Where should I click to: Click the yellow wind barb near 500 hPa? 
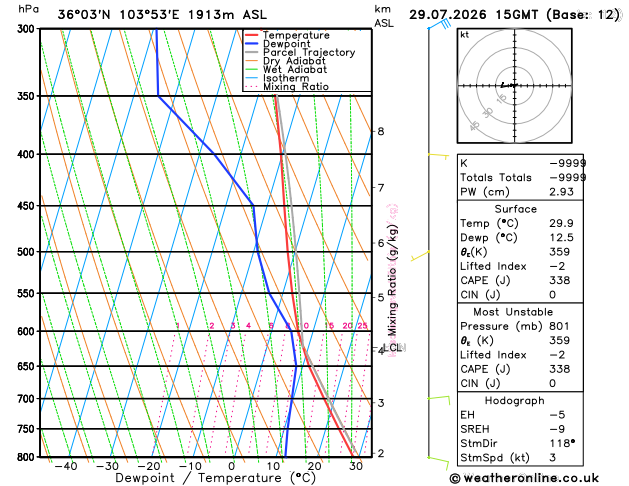pyautogui.click(x=420, y=255)
